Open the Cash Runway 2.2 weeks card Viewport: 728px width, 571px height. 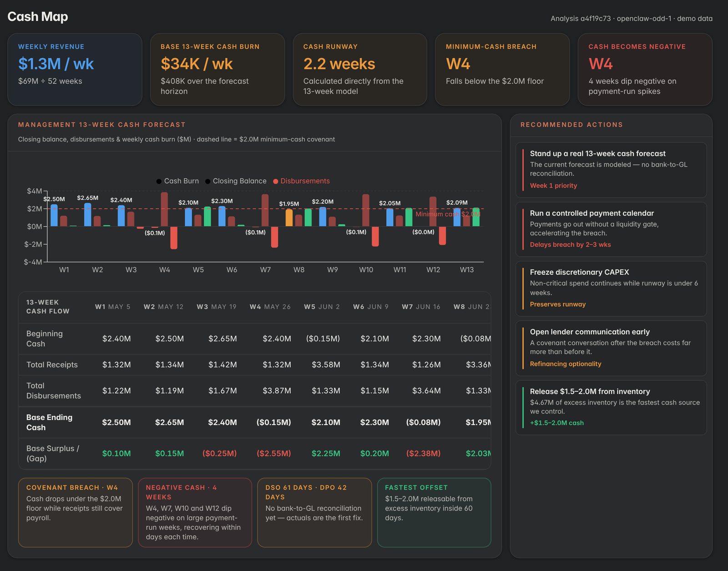(360, 69)
